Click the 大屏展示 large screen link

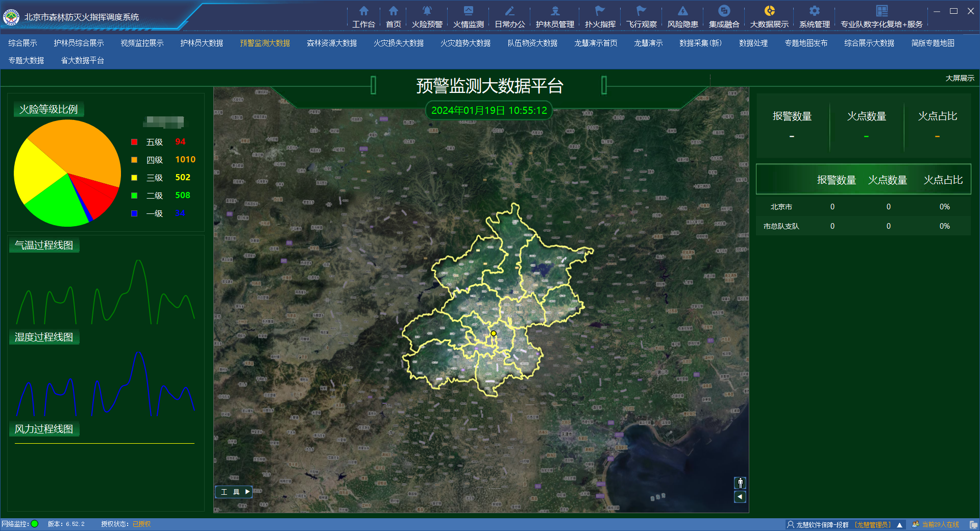click(960, 78)
